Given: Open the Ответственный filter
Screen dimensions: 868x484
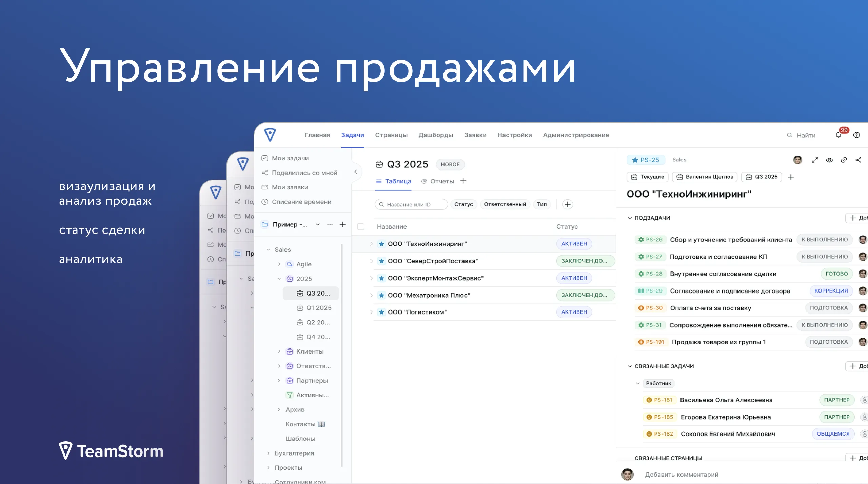Looking at the screenshot, I should 505,204.
